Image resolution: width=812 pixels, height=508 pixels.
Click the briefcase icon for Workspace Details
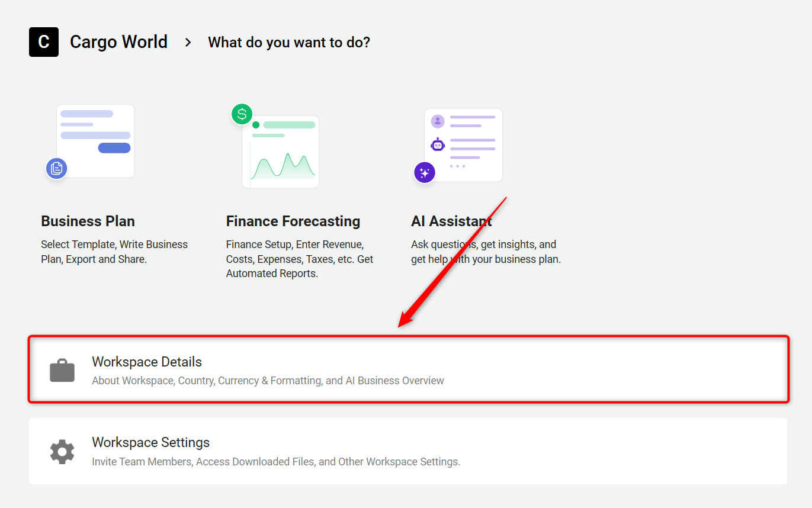[62, 371]
